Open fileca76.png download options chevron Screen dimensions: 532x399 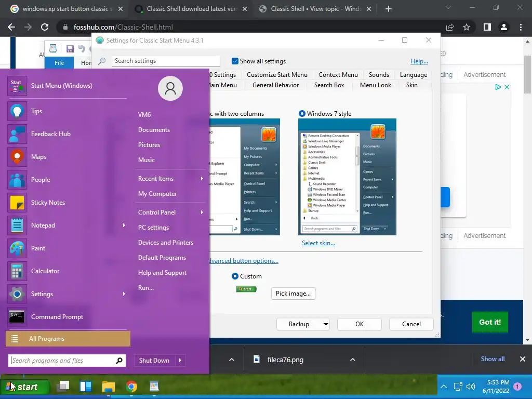[x=353, y=360]
